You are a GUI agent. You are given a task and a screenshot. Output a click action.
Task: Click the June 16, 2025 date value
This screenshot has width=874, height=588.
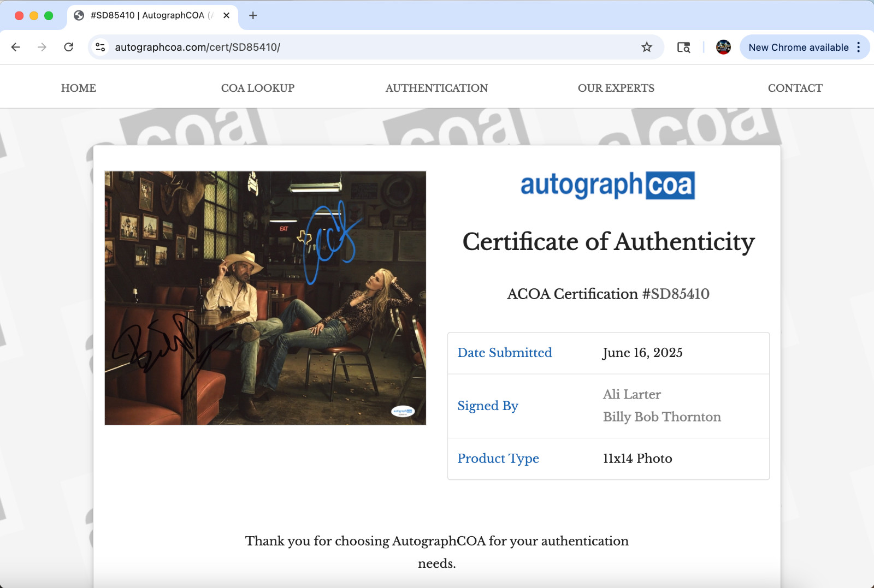pos(642,353)
